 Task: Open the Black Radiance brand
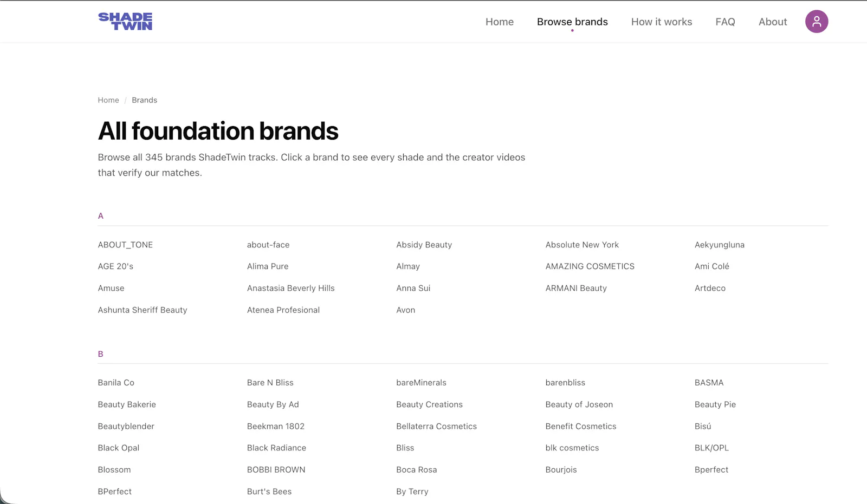click(276, 448)
